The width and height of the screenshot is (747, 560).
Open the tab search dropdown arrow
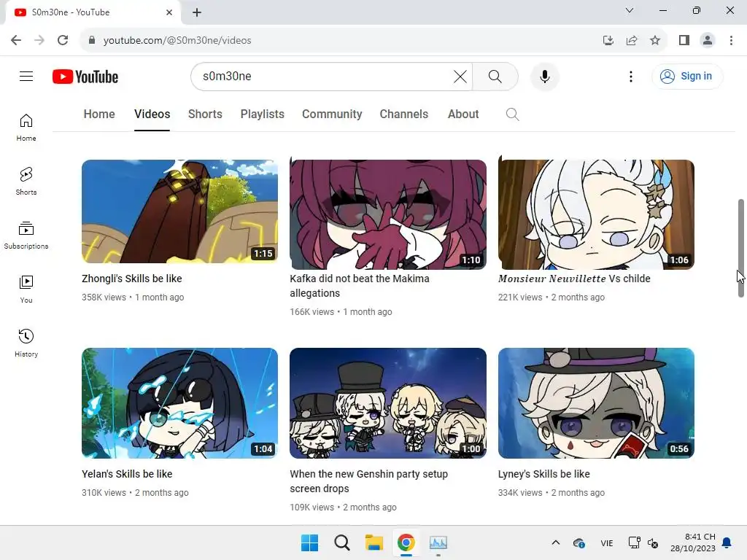coord(630,10)
